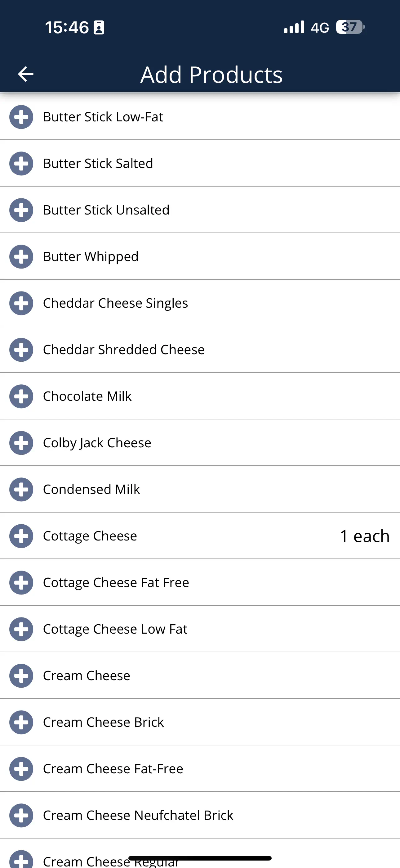Tap plus icon beside Butter Stick Salted
This screenshot has width=400, height=868.
21,163
